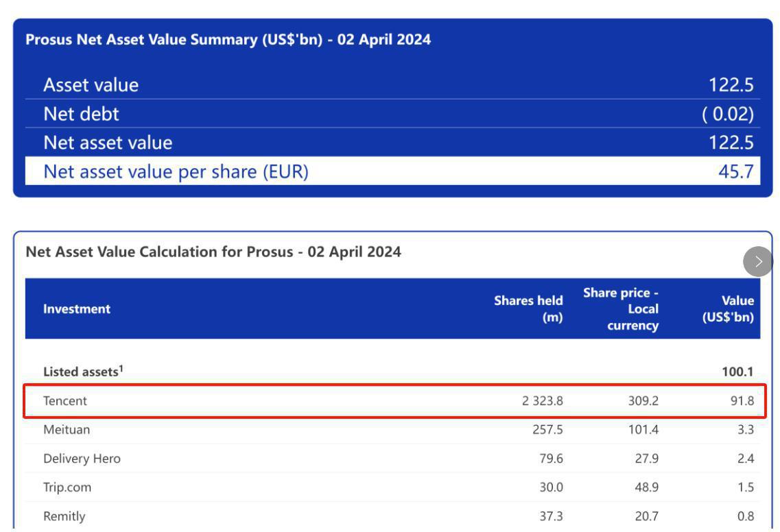
Task: Click Tencent value 91.8
Action: 742,401
